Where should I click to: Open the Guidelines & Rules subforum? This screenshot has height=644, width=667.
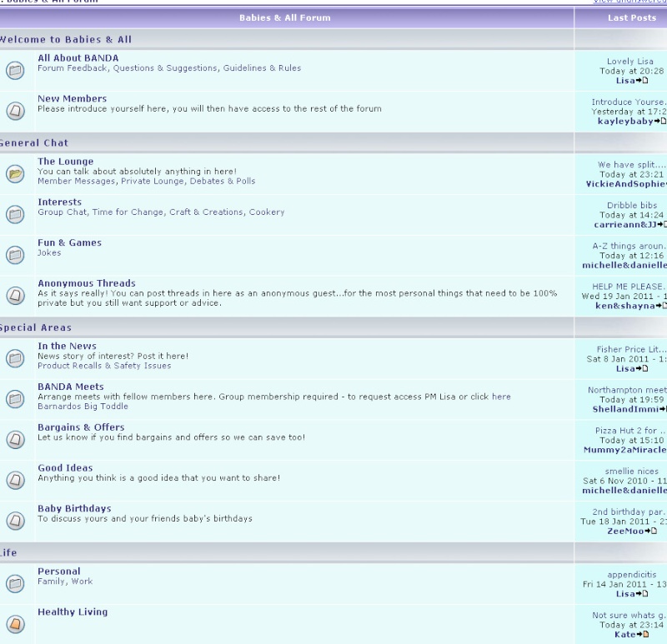pyautogui.click(x=262, y=68)
